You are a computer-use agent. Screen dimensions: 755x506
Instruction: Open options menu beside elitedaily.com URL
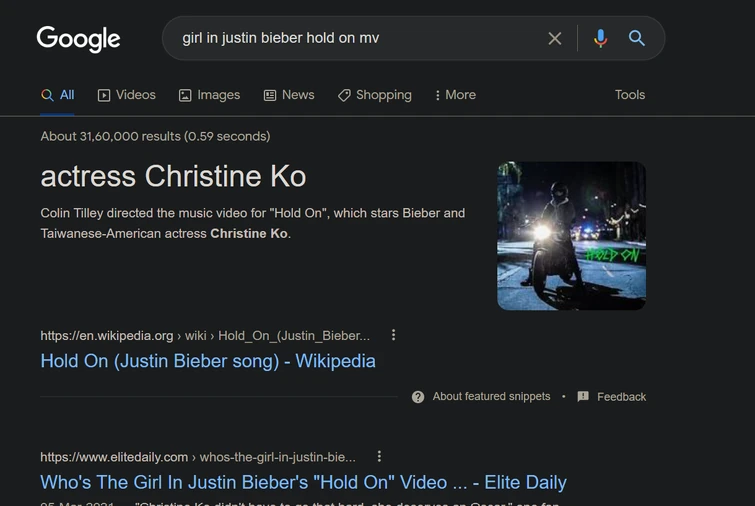point(379,456)
